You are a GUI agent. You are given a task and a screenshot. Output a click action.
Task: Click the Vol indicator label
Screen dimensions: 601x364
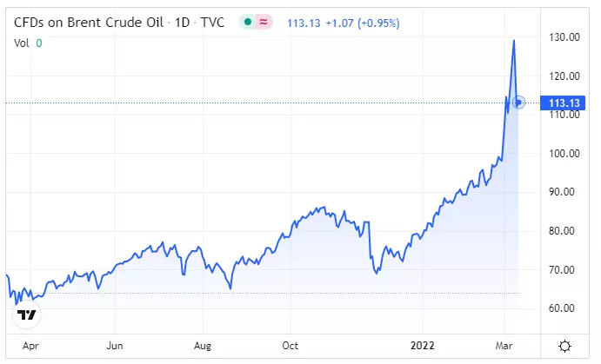[x=22, y=43]
